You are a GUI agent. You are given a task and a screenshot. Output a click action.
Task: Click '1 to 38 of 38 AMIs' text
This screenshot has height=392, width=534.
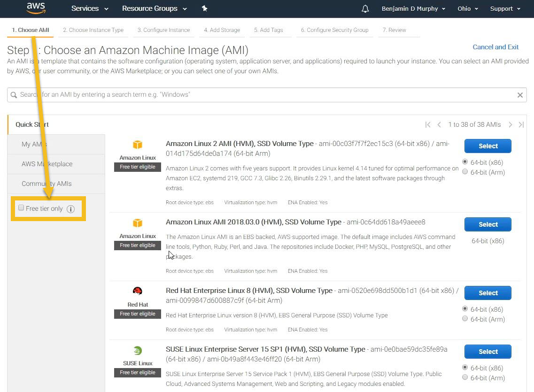click(474, 124)
